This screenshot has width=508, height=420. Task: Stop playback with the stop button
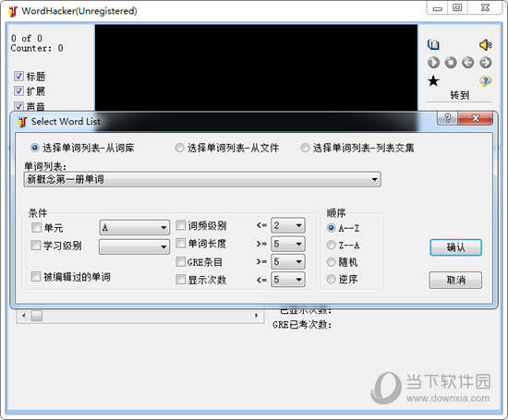click(451, 62)
